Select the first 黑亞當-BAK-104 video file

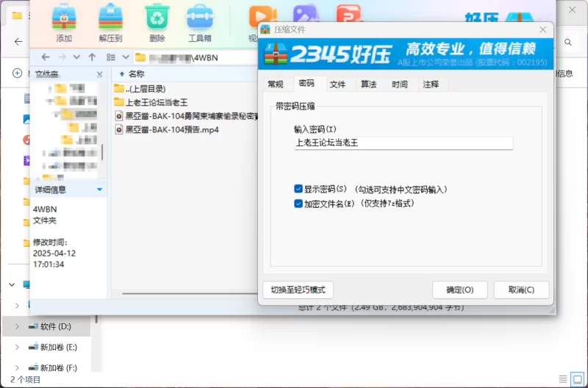tap(186, 116)
